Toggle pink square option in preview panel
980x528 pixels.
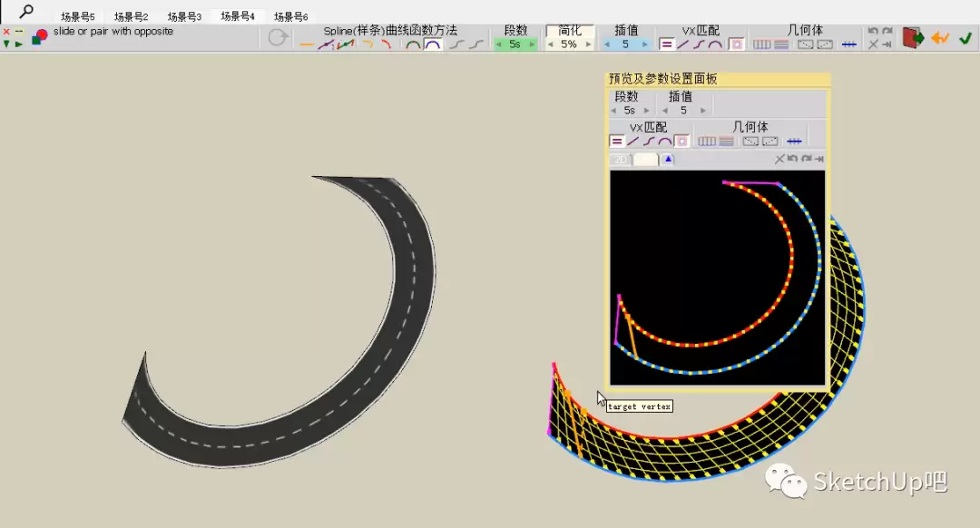pyautogui.click(x=681, y=142)
